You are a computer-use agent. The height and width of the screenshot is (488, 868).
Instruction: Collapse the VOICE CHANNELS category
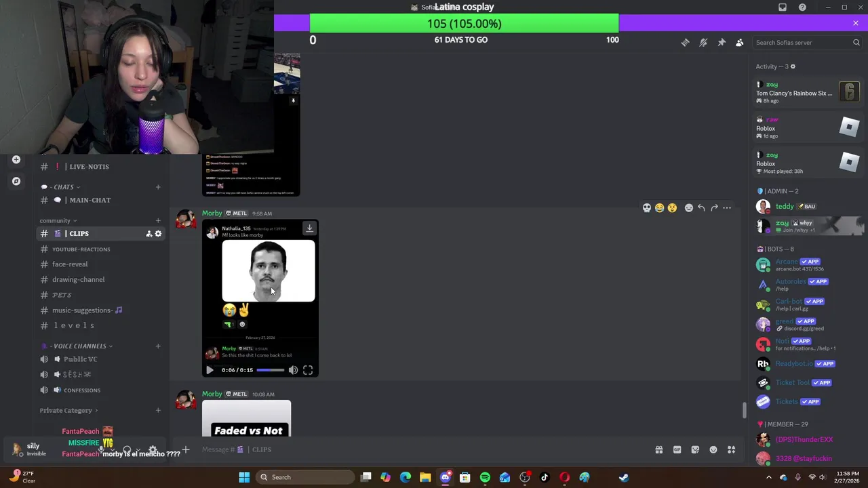[x=76, y=346]
